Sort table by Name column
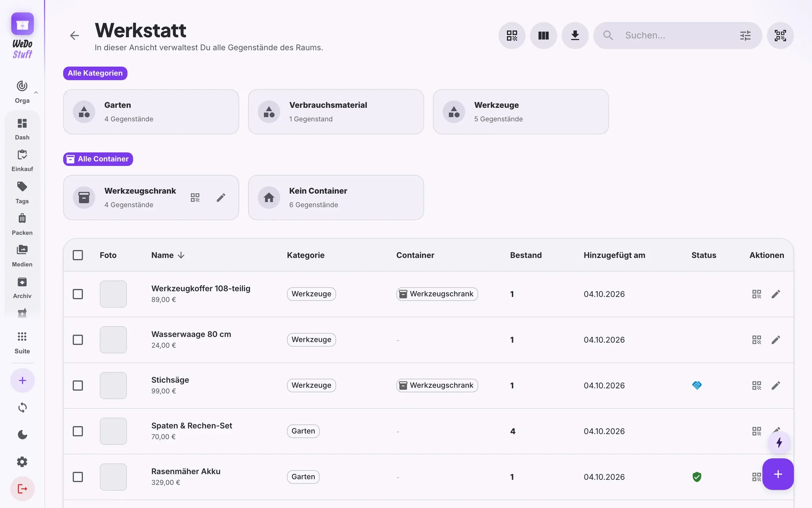 point(168,255)
